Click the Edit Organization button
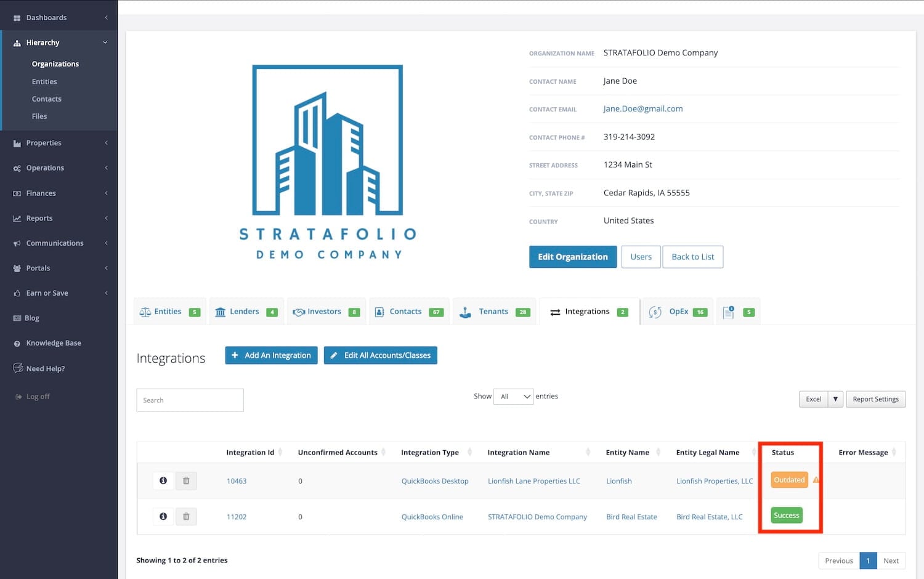924x579 pixels. point(572,257)
